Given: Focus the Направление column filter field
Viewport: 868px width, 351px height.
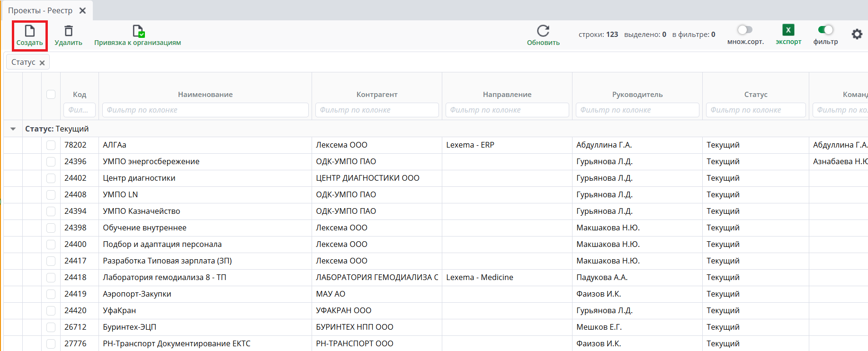Looking at the screenshot, I should (507, 110).
